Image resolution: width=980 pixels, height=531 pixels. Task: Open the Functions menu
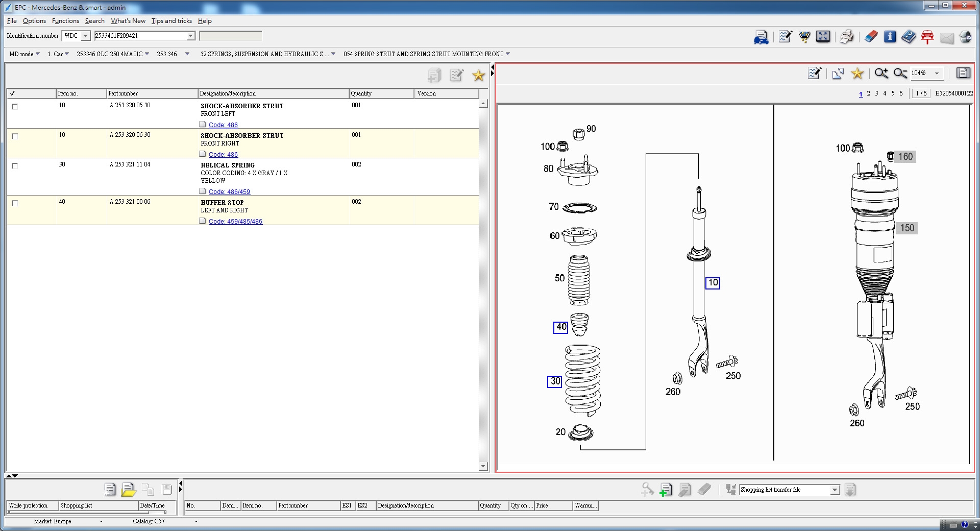pyautogui.click(x=65, y=21)
